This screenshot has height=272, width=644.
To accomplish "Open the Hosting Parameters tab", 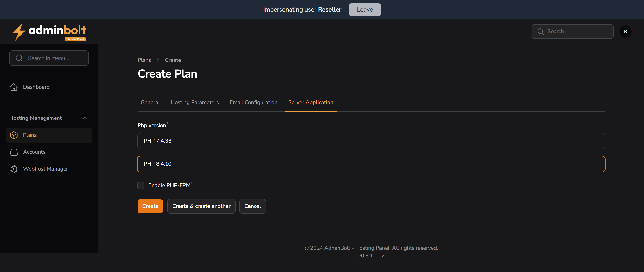I will click(x=195, y=102).
